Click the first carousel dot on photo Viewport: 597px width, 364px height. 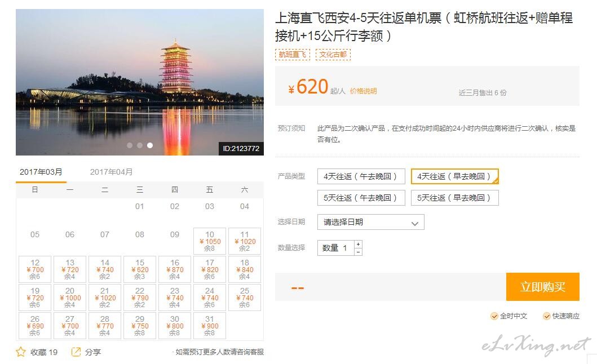[x=130, y=145]
